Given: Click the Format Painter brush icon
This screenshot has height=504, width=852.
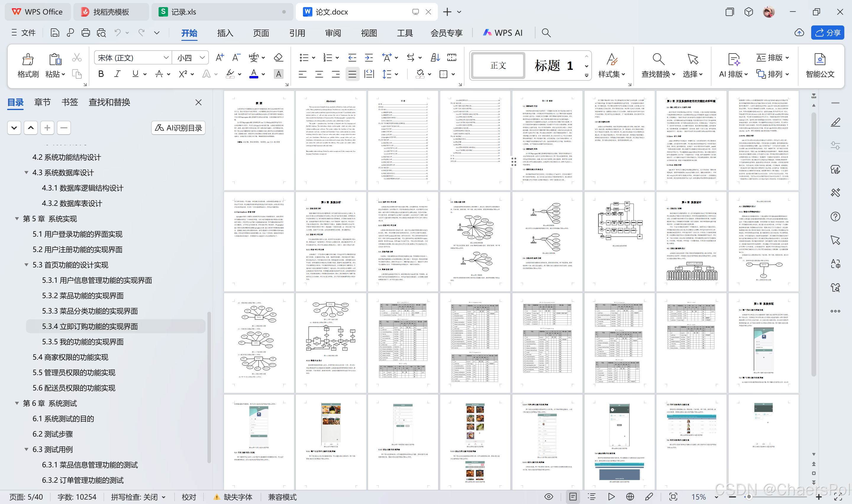Looking at the screenshot, I should [28, 60].
